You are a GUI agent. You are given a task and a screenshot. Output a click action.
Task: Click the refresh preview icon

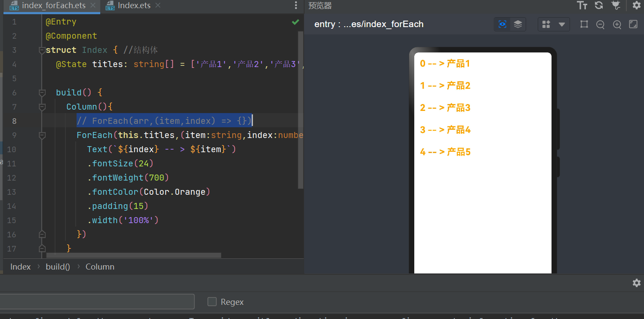point(598,5)
